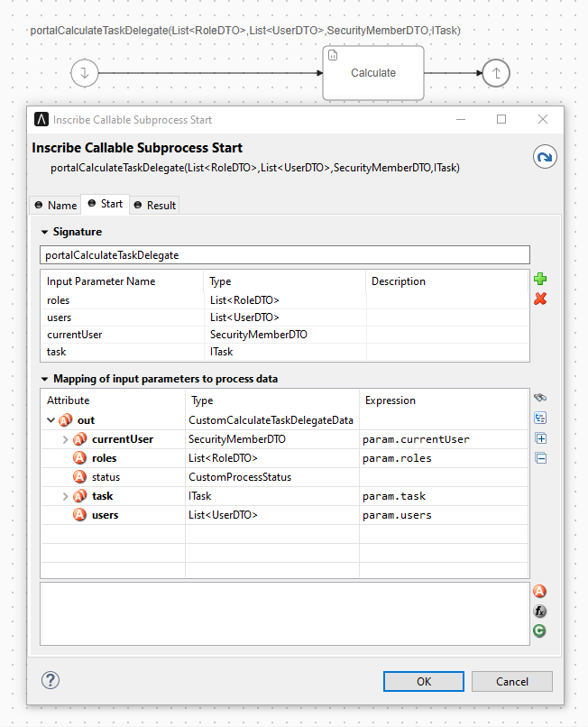The image size is (588, 727).
Task: Click the portalCalculateTaskDelegate signature name field
Action: (x=285, y=255)
